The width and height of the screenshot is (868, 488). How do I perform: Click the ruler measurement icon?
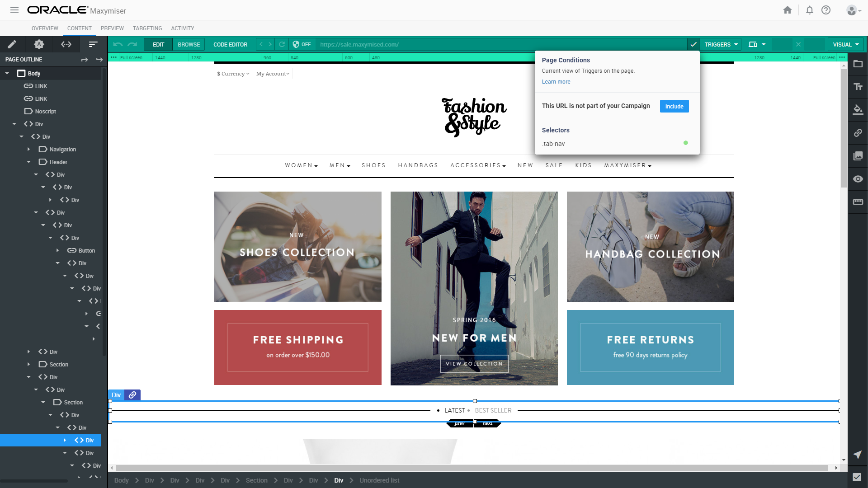click(x=858, y=202)
